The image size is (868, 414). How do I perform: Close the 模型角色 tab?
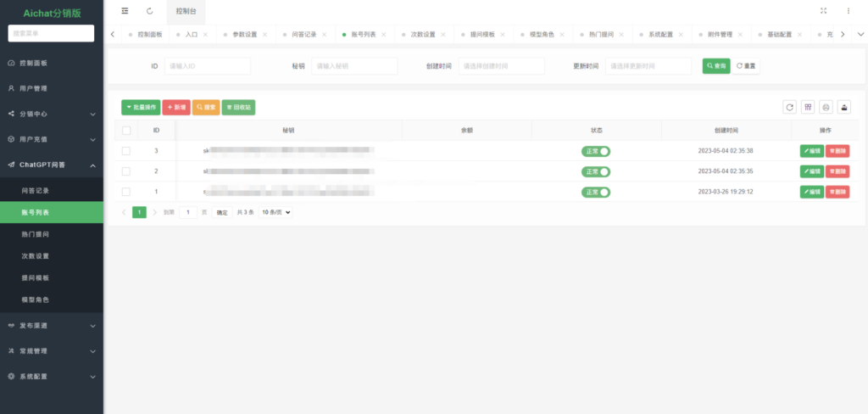pyautogui.click(x=562, y=35)
